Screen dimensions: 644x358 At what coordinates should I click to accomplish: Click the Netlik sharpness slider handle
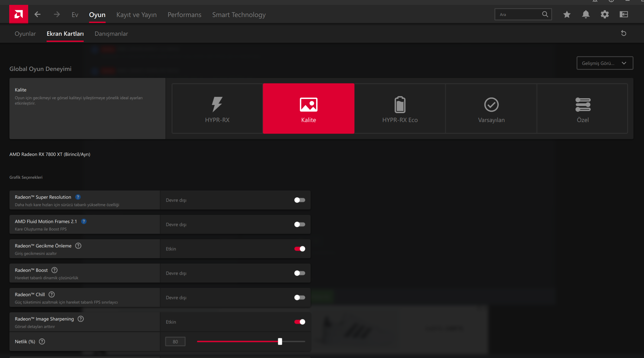[280, 341]
